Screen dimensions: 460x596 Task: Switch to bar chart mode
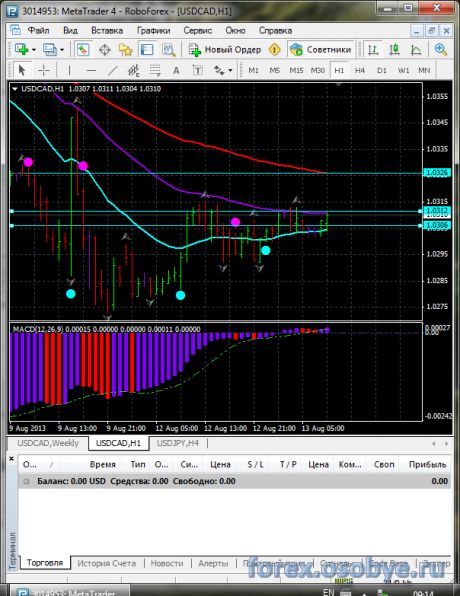point(373,49)
